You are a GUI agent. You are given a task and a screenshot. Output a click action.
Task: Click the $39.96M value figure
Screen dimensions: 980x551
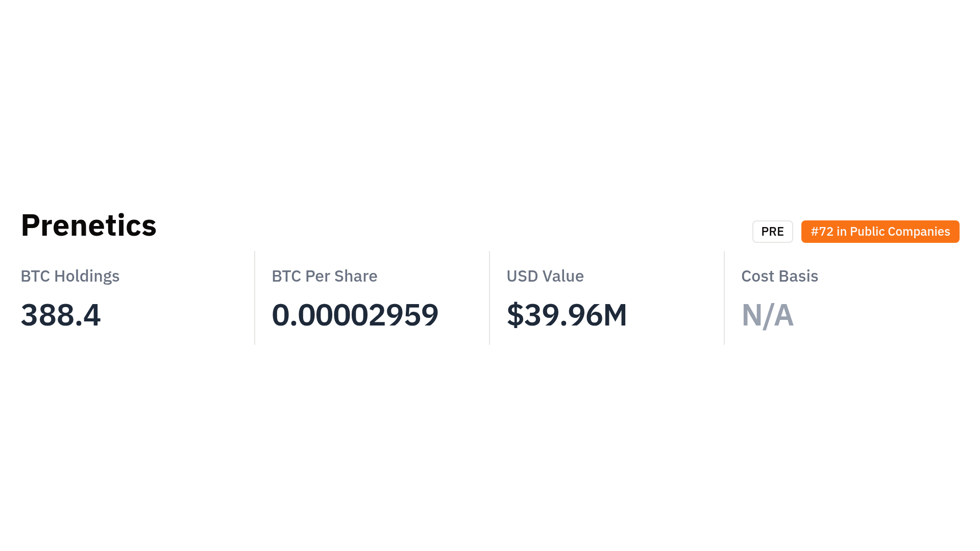pos(567,315)
